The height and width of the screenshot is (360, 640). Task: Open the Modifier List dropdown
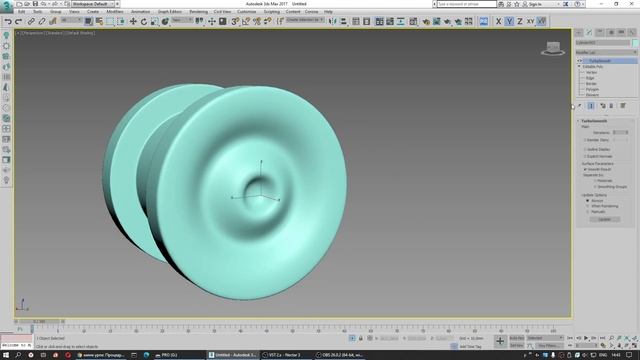pos(606,52)
